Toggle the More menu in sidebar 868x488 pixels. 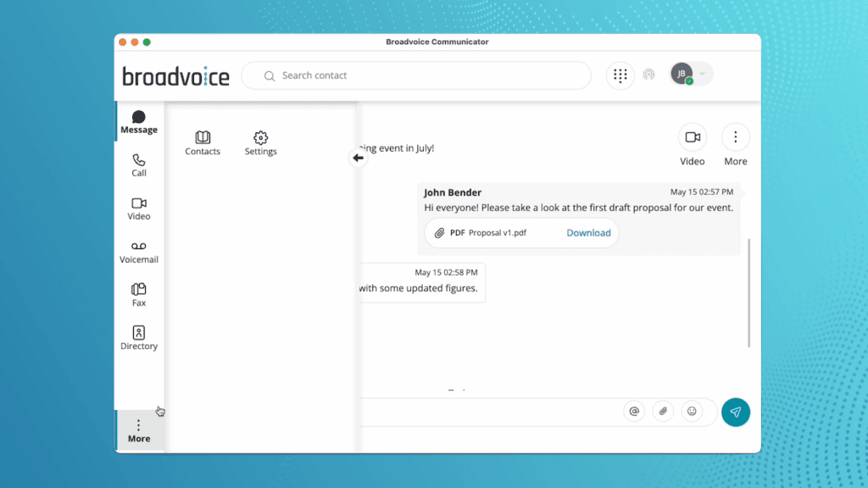[139, 430]
